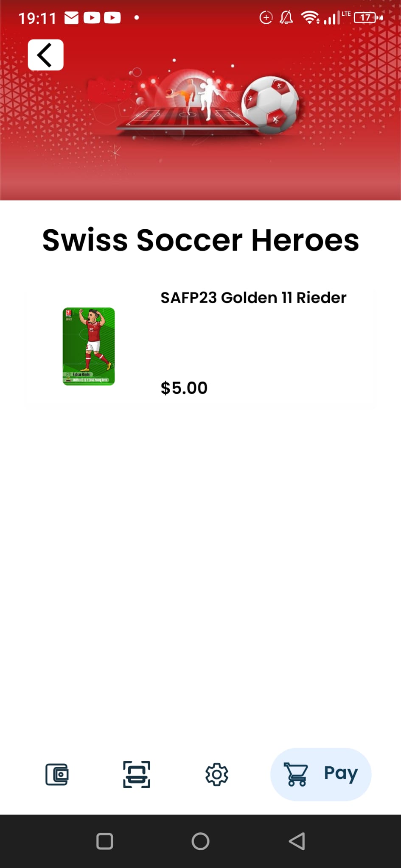Tap the battery indicator showing 17
Image resolution: width=401 pixels, height=868 pixels.
click(x=368, y=18)
